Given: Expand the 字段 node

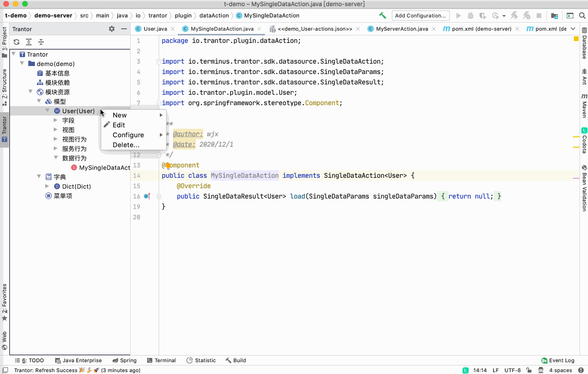Looking at the screenshot, I should [56, 120].
